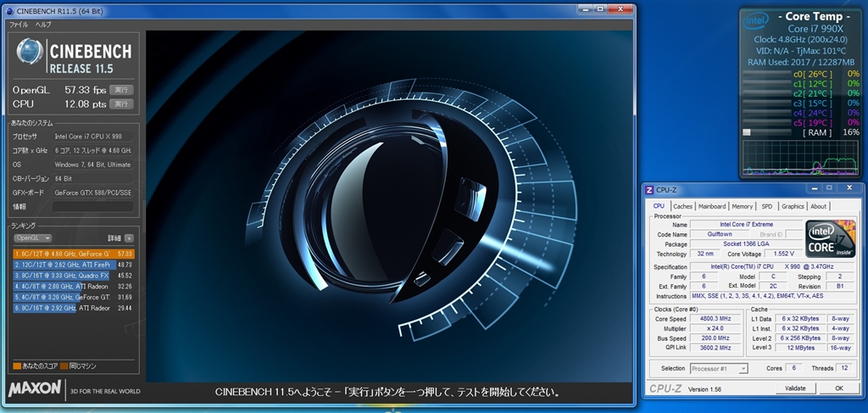
Task: Go to the SPD tab
Action: [x=766, y=206]
